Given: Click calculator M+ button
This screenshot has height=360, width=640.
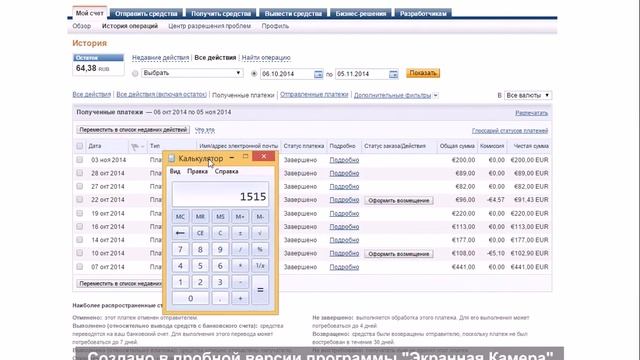Looking at the screenshot, I should [240, 217].
